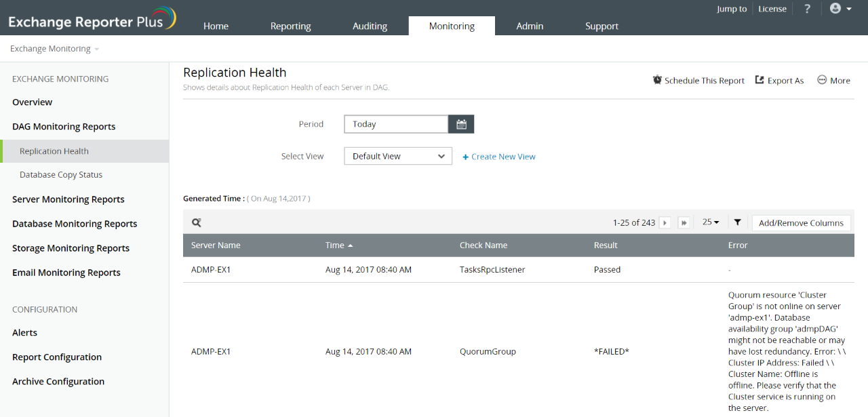Sort by Server Name column header
The width and height of the screenshot is (868, 417).
tap(216, 245)
